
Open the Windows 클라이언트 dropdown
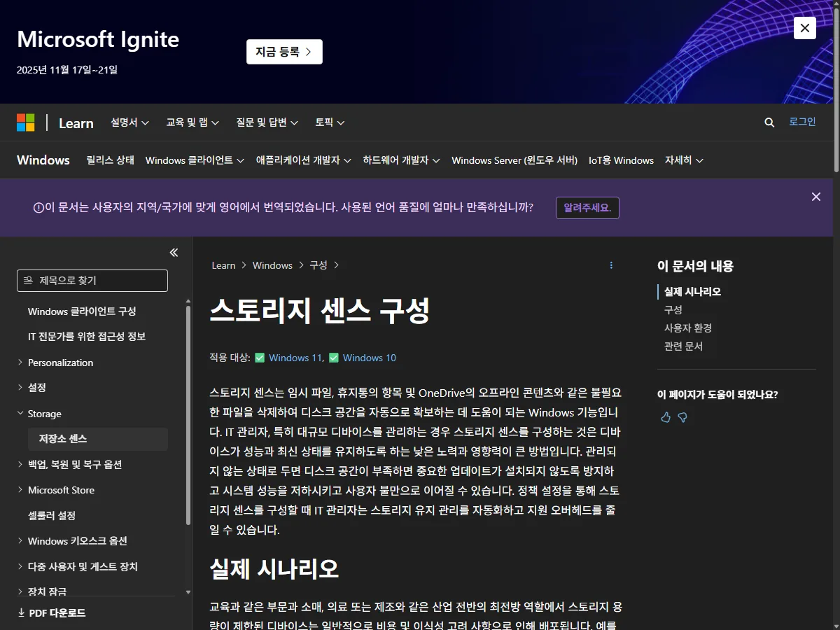click(x=195, y=160)
